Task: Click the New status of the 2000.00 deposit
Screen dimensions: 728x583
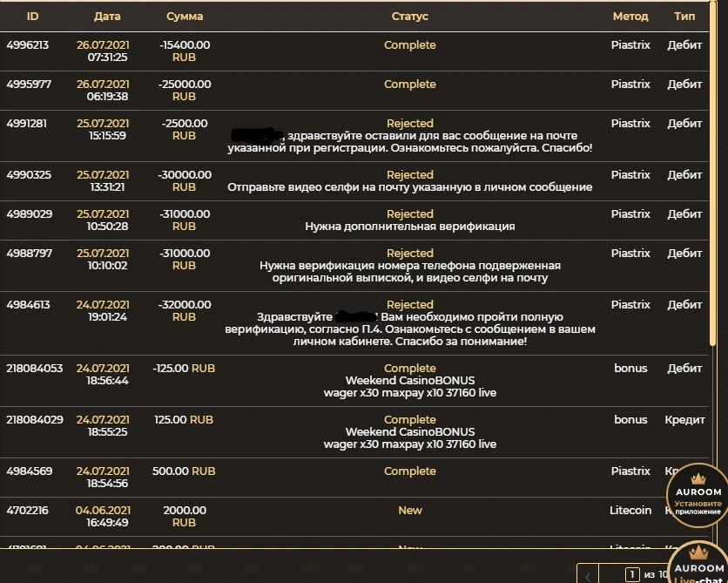Action: (410, 510)
